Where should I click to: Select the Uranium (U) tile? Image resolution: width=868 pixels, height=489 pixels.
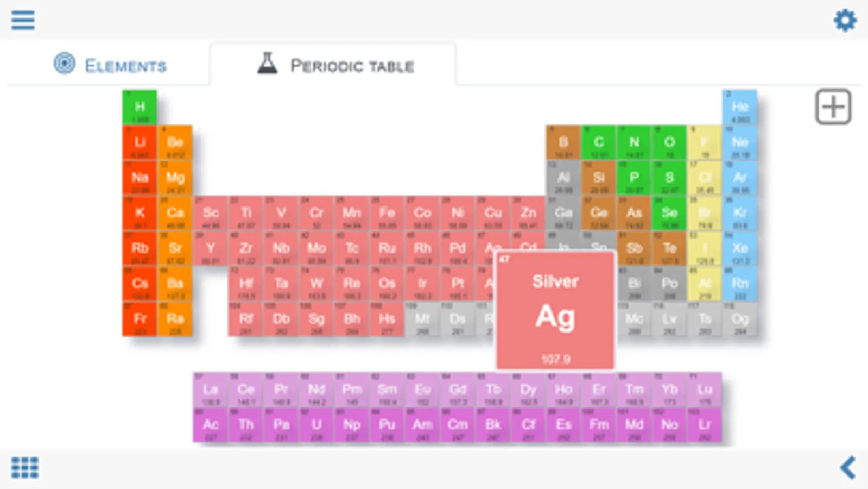316,425
